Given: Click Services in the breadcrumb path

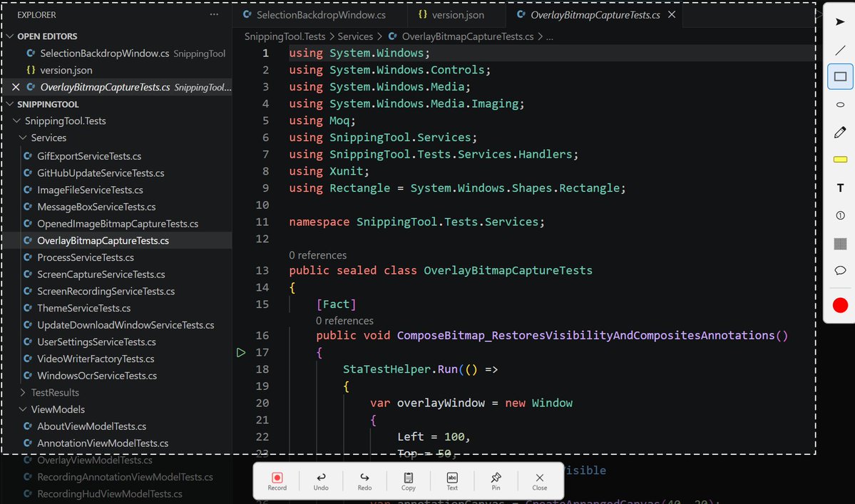Looking at the screenshot, I should pyautogui.click(x=355, y=36).
